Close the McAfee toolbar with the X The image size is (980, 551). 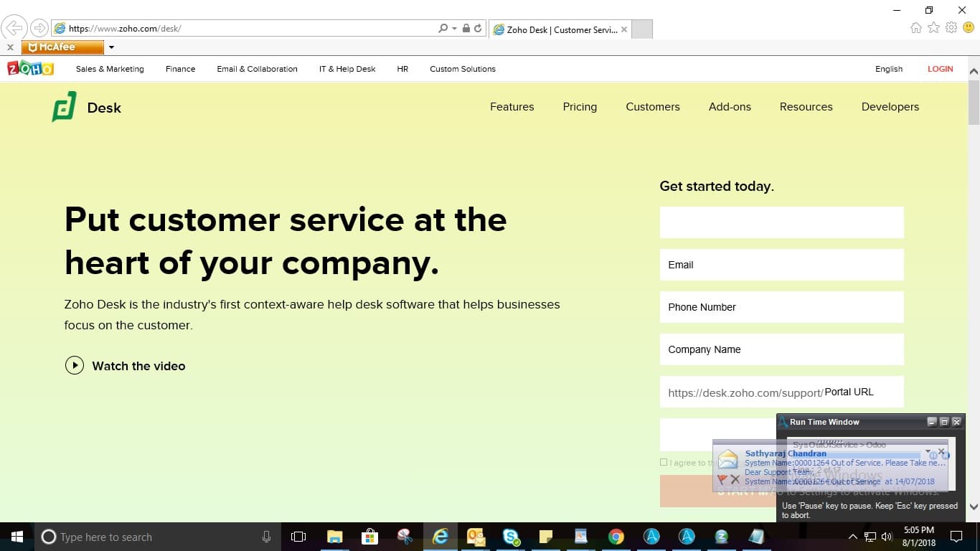coord(10,47)
